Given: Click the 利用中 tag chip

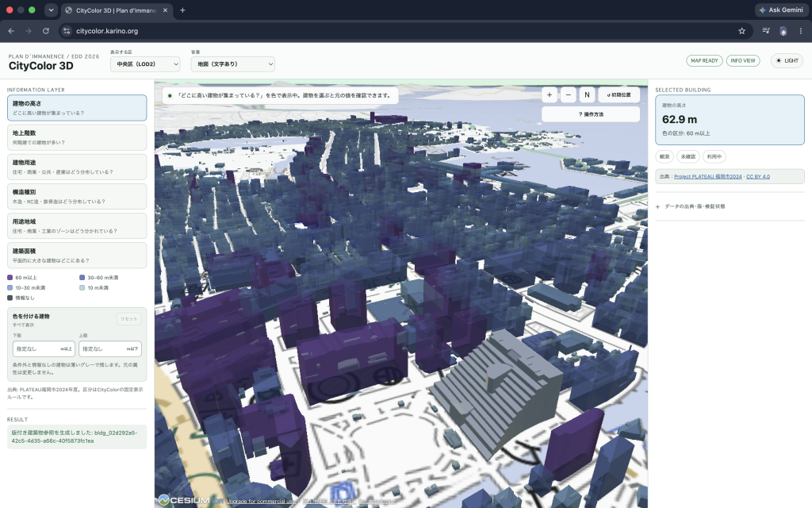Looking at the screenshot, I should pyautogui.click(x=714, y=156).
